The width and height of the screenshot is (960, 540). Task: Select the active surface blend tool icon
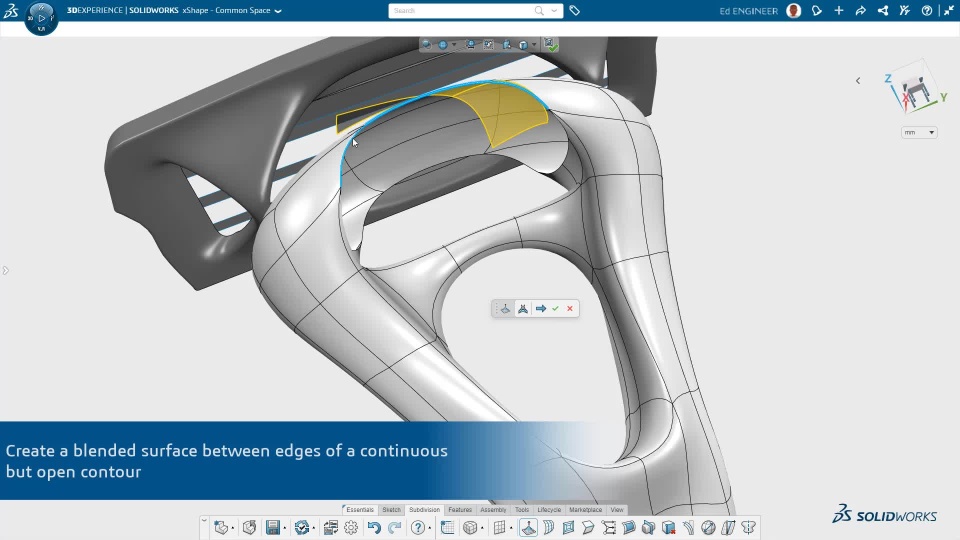(x=528, y=527)
